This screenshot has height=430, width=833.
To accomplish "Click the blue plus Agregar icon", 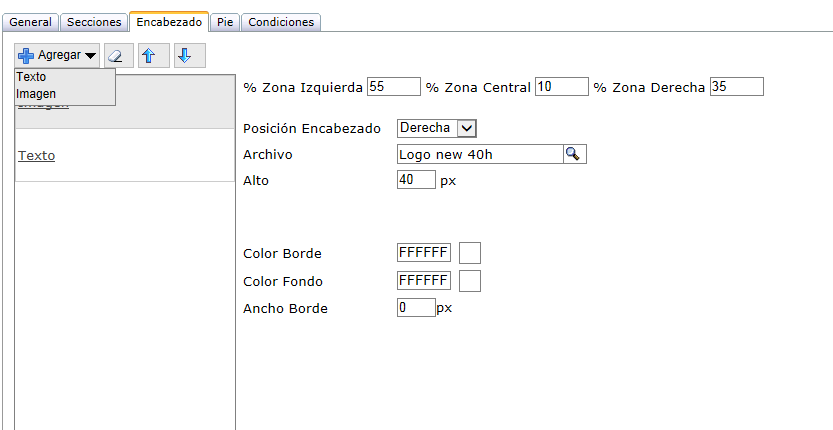I will click(x=26, y=56).
